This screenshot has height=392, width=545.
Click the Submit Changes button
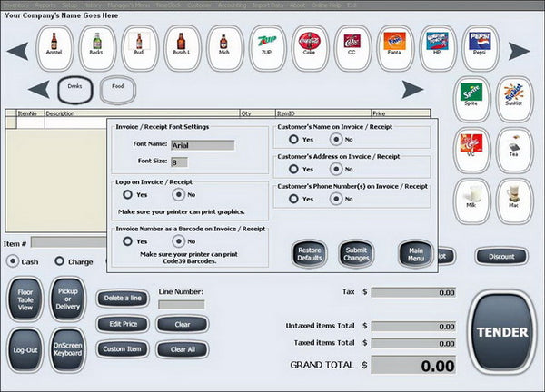[356, 254]
